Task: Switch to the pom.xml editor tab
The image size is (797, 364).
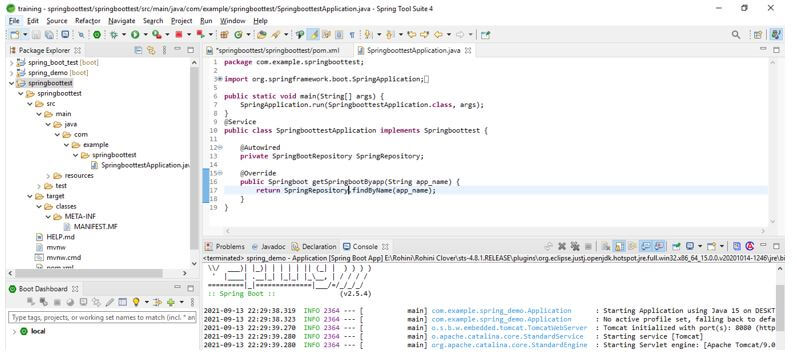Action: point(273,50)
